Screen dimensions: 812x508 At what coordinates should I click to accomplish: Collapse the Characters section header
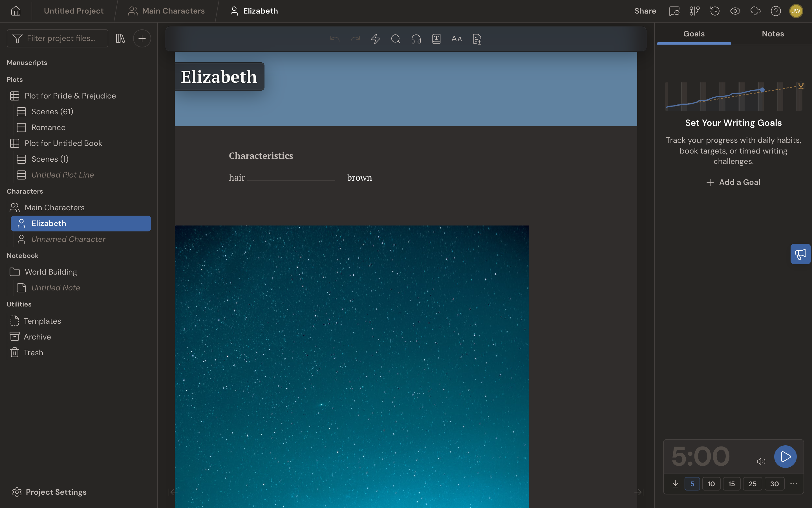click(x=25, y=191)
